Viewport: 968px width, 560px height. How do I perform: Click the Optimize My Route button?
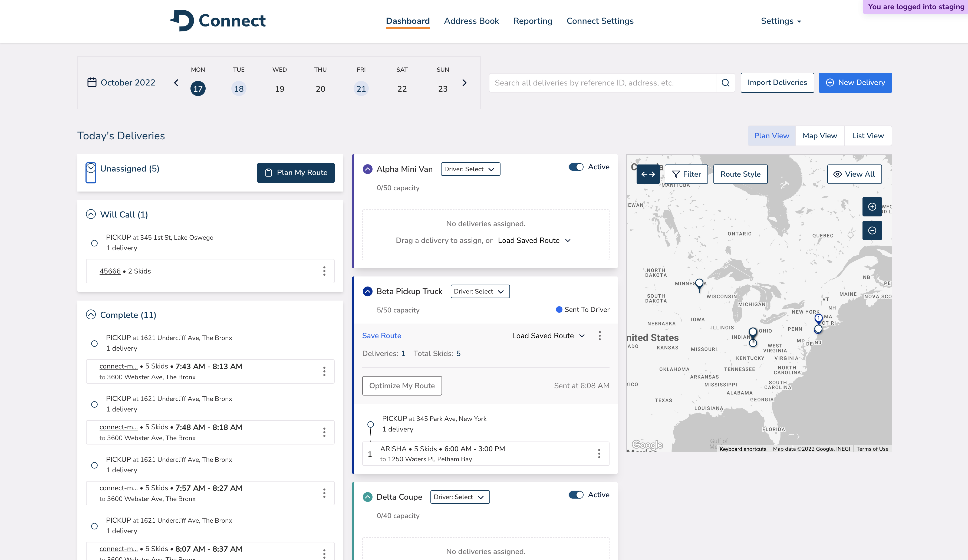coord(402,386)
